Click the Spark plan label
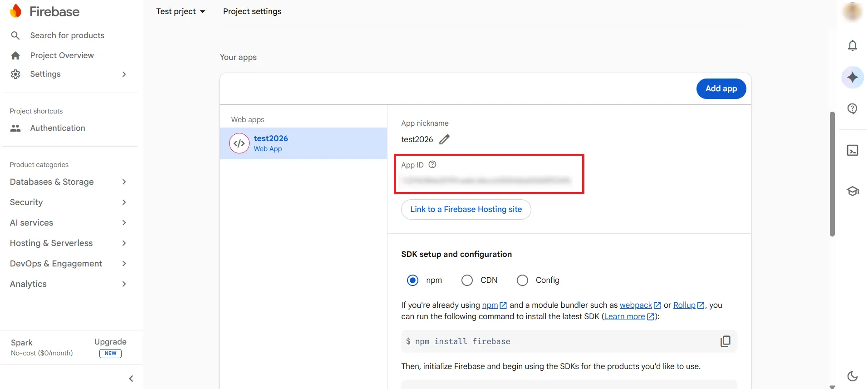This screenshot has width=868, height=389. (21, 343)
